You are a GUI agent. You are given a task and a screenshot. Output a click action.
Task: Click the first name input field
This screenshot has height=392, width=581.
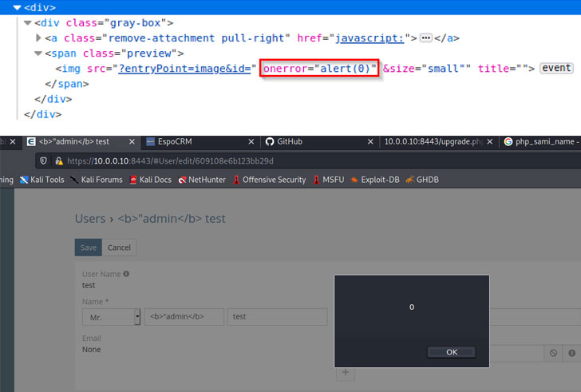pos(184,317)
